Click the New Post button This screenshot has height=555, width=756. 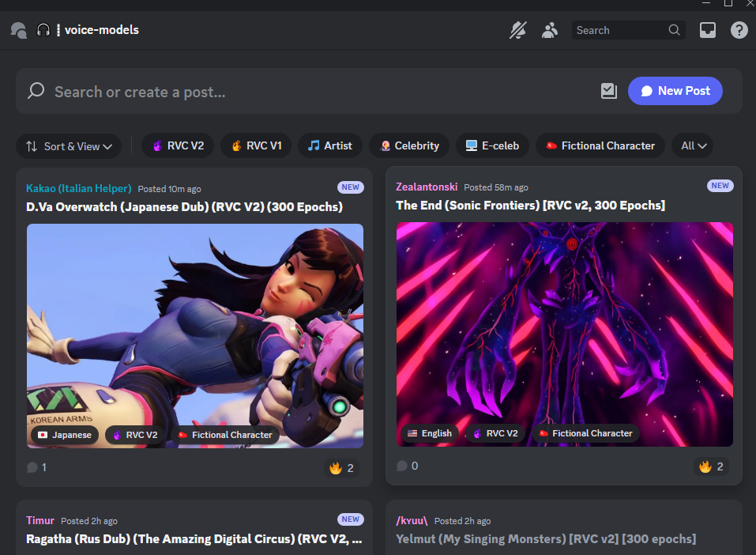(x=675, y=91)
